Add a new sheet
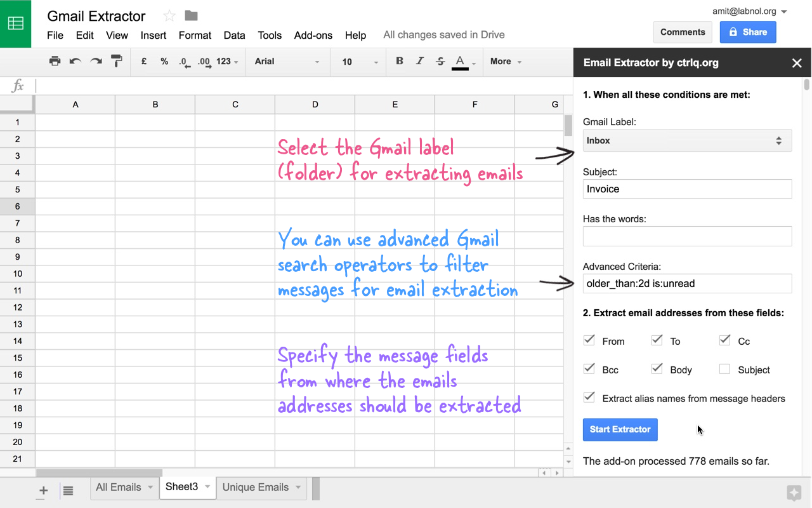This screenshot has width=812, height=508. click(x=43, y=490)
